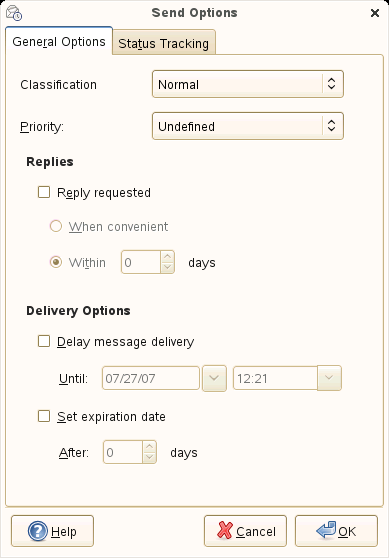389x558 pixels.
Task: Expand the Priority dropdown showing Undefined
Action: [x=248, y=126]
